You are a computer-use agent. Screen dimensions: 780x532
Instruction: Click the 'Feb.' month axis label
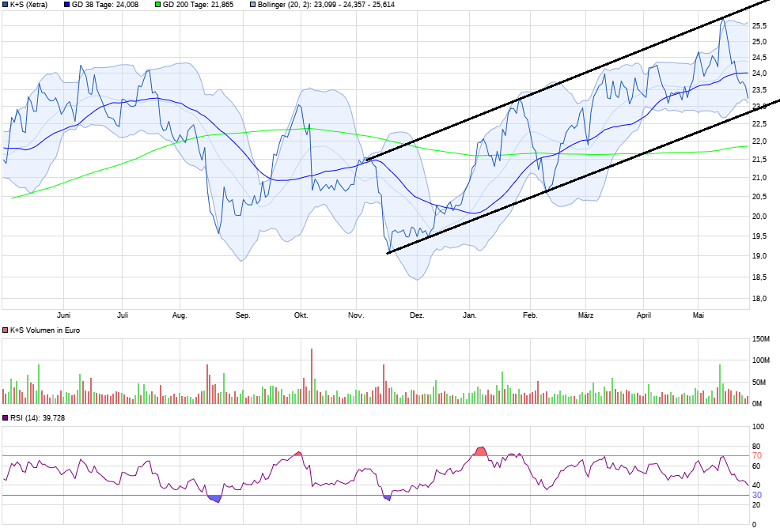pos(530,315)
